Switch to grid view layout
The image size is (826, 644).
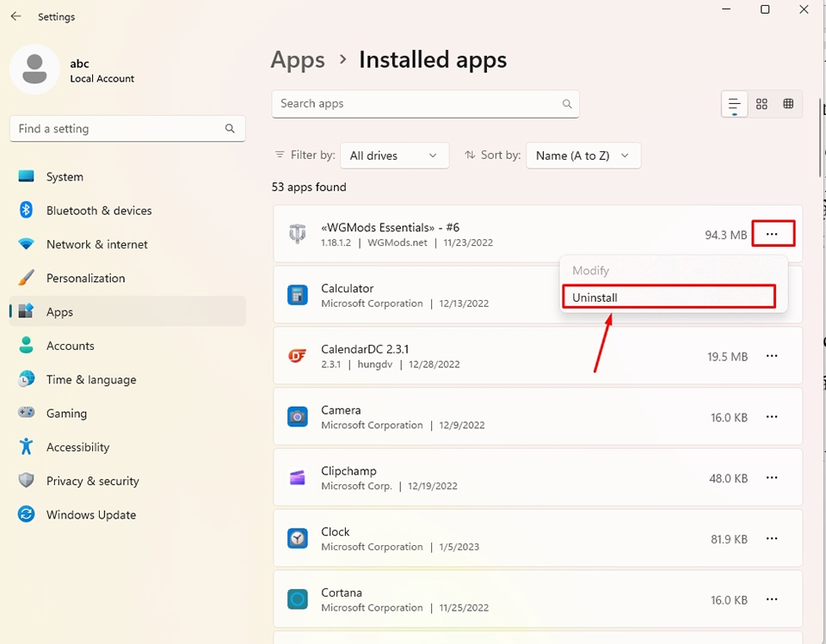(761, 104)
